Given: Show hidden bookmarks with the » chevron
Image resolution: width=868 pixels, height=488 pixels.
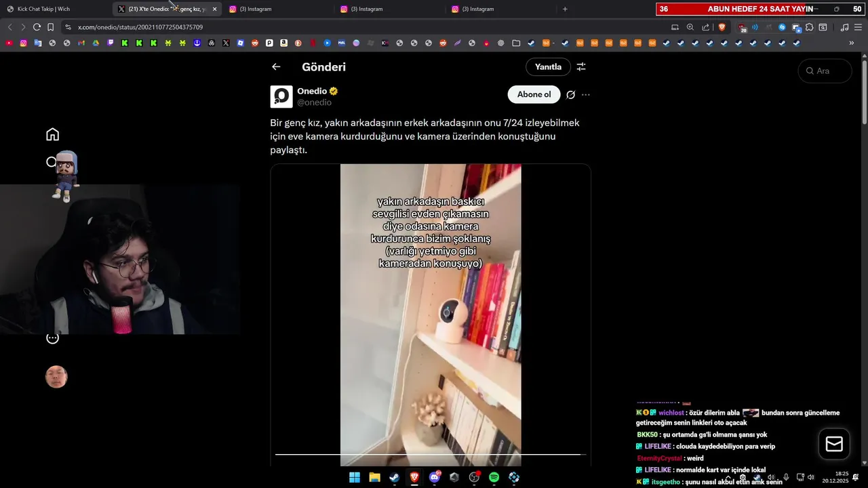Looking at the screenshot, I should coord(852,43).
